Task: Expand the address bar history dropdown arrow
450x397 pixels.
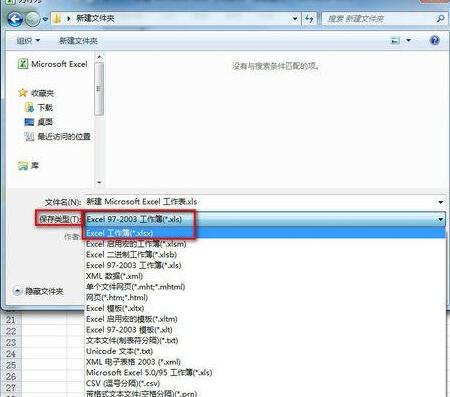Action: click(295, 19)
